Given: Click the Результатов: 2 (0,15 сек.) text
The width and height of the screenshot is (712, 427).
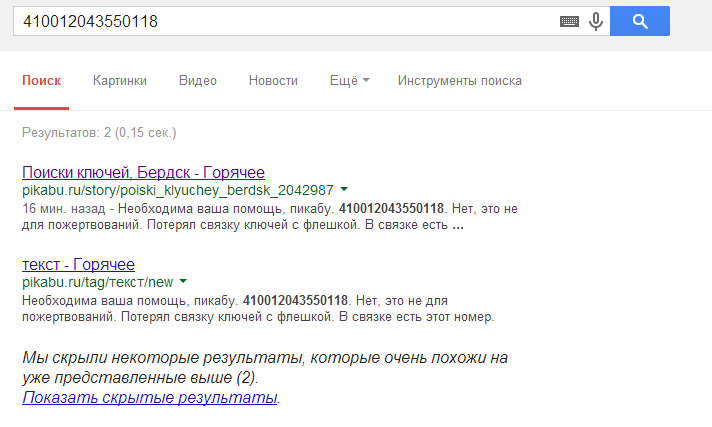Looking at the screenshot, I should (99, 133).
